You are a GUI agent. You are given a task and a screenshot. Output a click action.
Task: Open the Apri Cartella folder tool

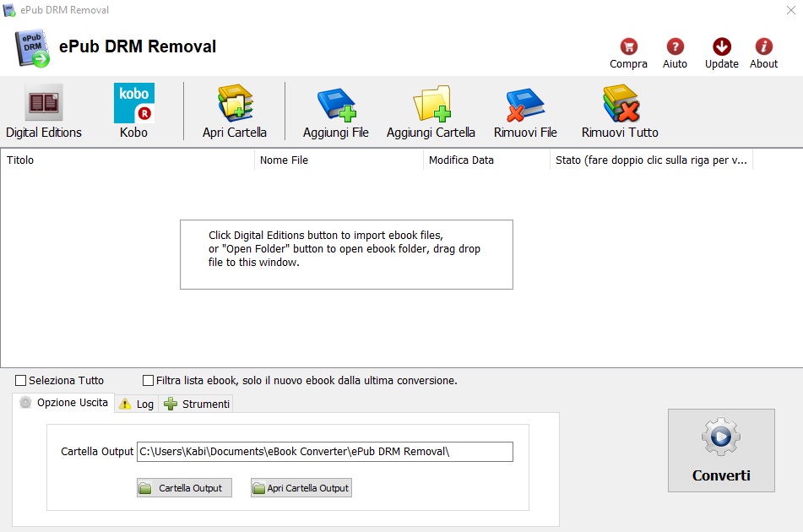235,111
